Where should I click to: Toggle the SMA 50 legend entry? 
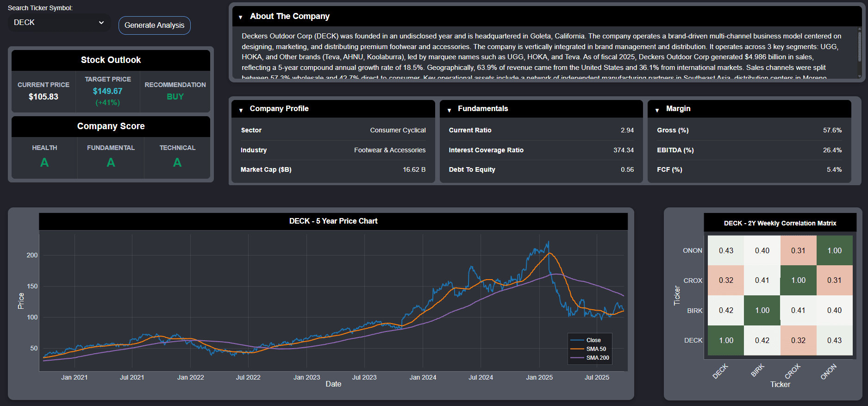point(590,349)
